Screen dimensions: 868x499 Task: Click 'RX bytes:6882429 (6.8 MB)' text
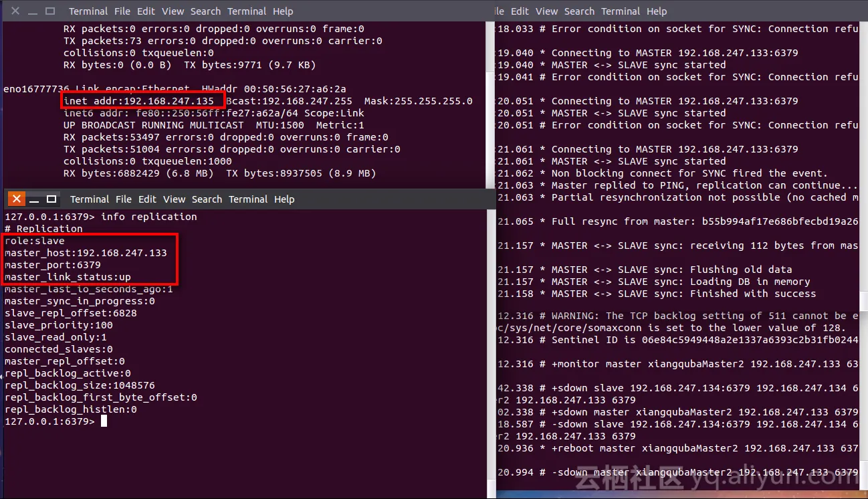[138, 173]
